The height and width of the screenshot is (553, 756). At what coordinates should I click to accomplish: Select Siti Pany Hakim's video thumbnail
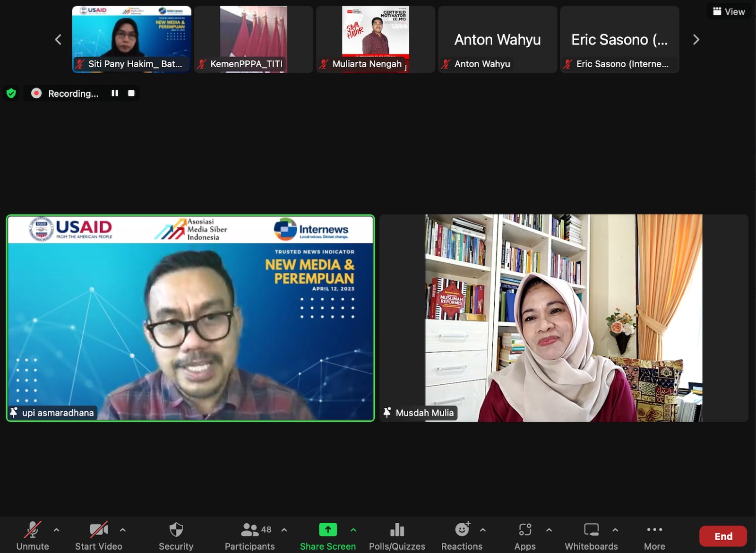(132, 39)
